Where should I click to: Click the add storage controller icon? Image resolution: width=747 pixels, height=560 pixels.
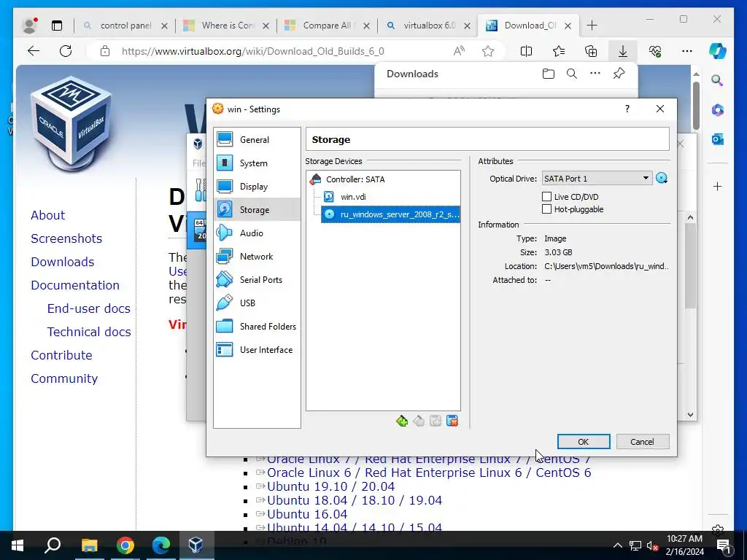pyautogui.click(x=402, y=421)
